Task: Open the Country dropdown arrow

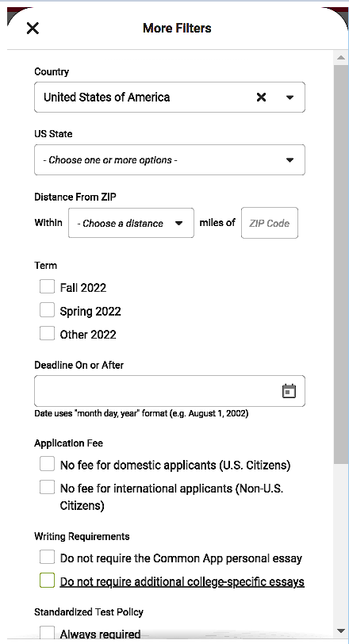Action: [x=290, y=98]
